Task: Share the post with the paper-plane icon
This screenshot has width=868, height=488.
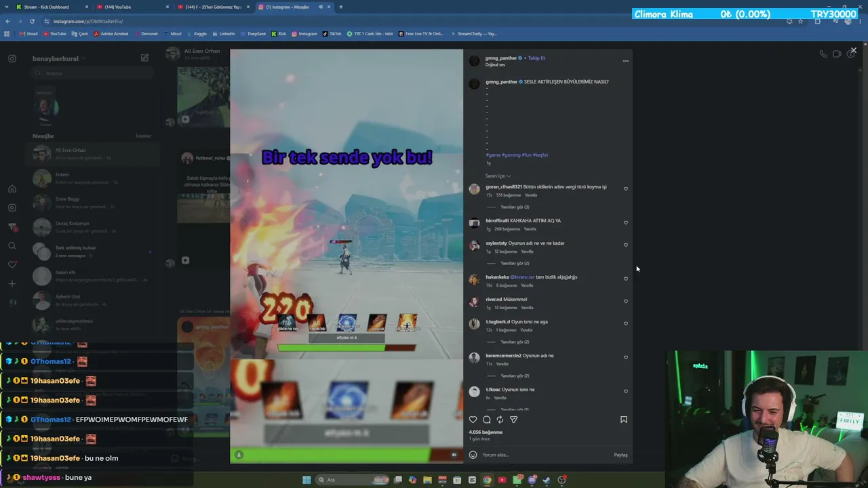Action: (513, 420)
